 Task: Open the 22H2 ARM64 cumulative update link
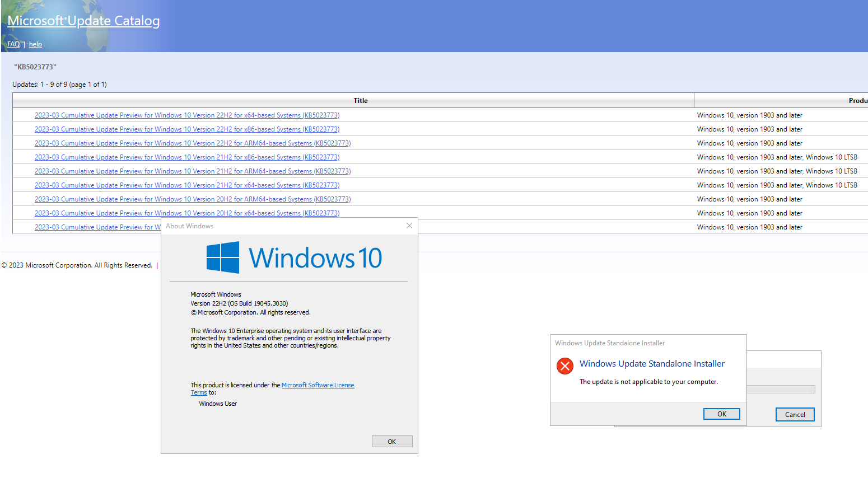tap(193, 143)
